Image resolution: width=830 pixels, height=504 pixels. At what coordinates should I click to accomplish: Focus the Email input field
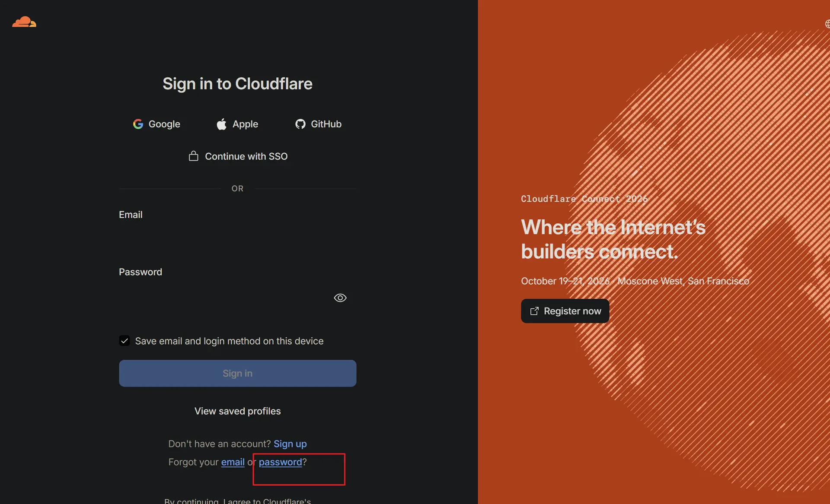pyautogui.click(x=238, y=240)
